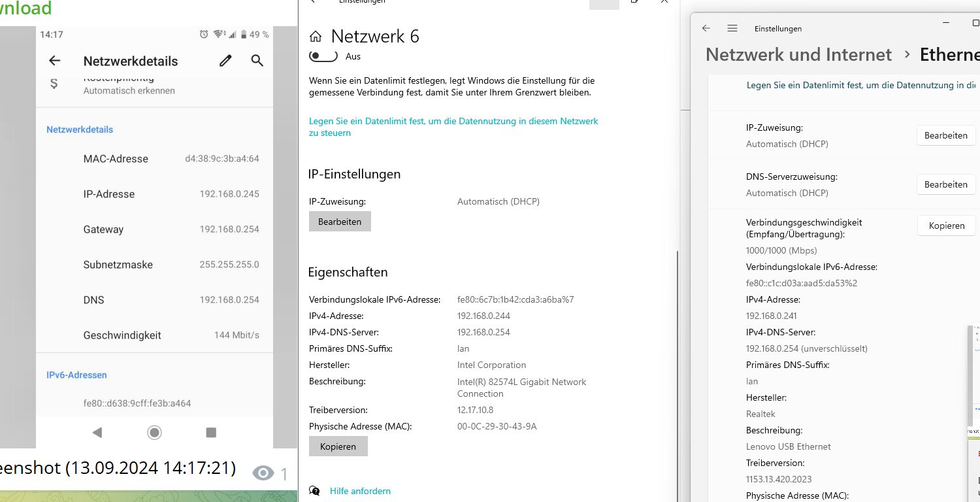This screenshot has height=502, width=980.
Task: Click the Datenlimit link in the Ethernet window
Action: (x=862, y=85)
